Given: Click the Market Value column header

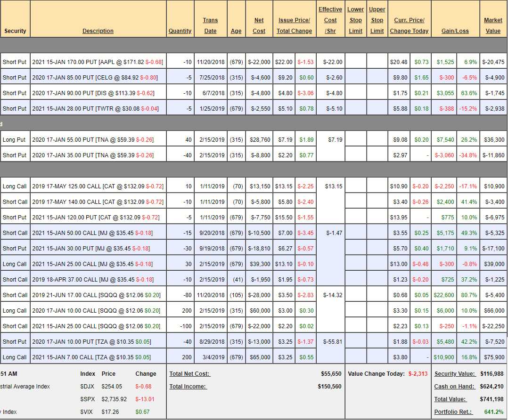Looking at the screenshot, I should point(493,25).
